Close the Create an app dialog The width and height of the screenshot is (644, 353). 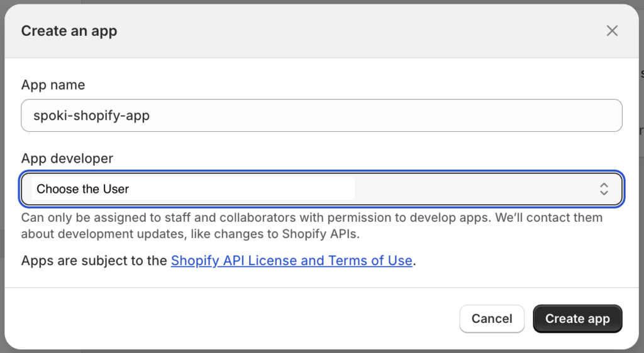612,31
